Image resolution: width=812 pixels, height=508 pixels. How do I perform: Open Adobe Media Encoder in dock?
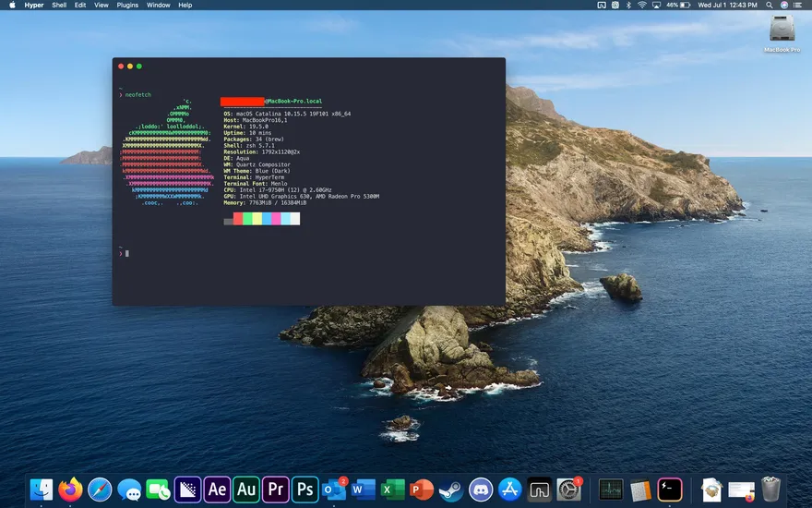pos(187,490)
